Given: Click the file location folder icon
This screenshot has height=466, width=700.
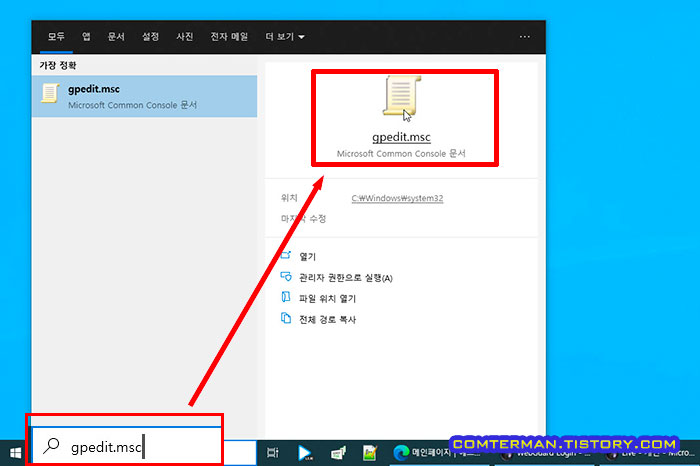Looking at the screenshot, I should click(286, 297).
